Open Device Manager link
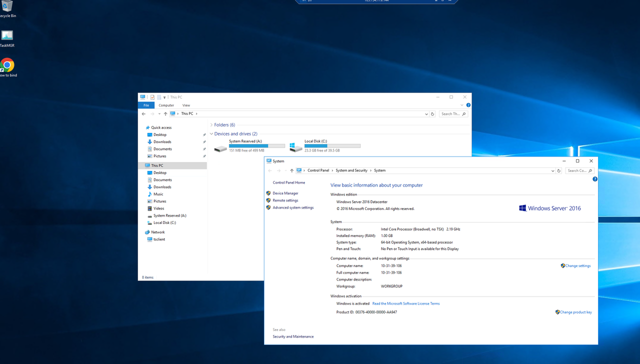The image size is (640, 364). tap(285, 193)
